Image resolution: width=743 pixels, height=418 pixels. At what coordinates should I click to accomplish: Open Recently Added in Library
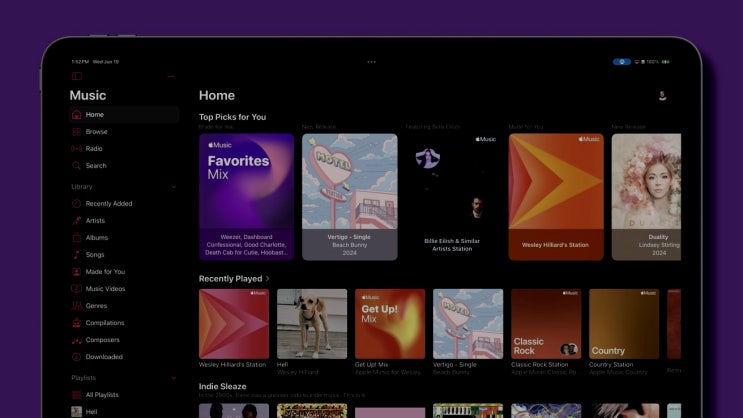coord(109,203)
